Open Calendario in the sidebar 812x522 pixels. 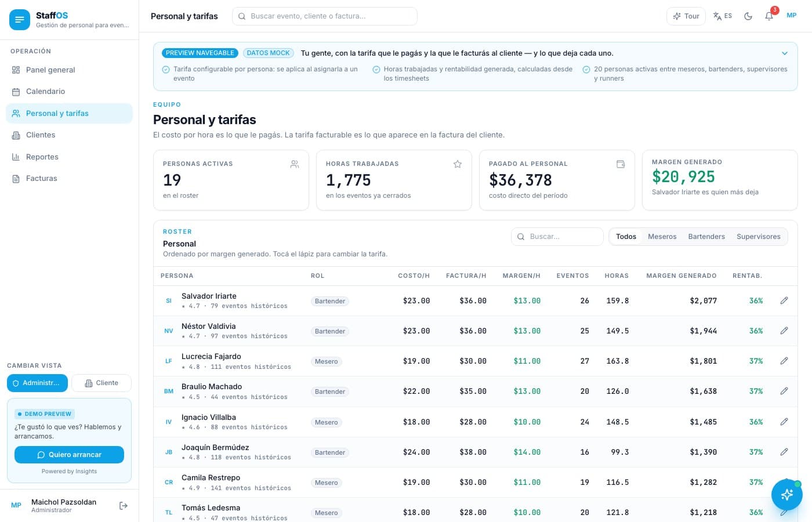coord(69,92)
